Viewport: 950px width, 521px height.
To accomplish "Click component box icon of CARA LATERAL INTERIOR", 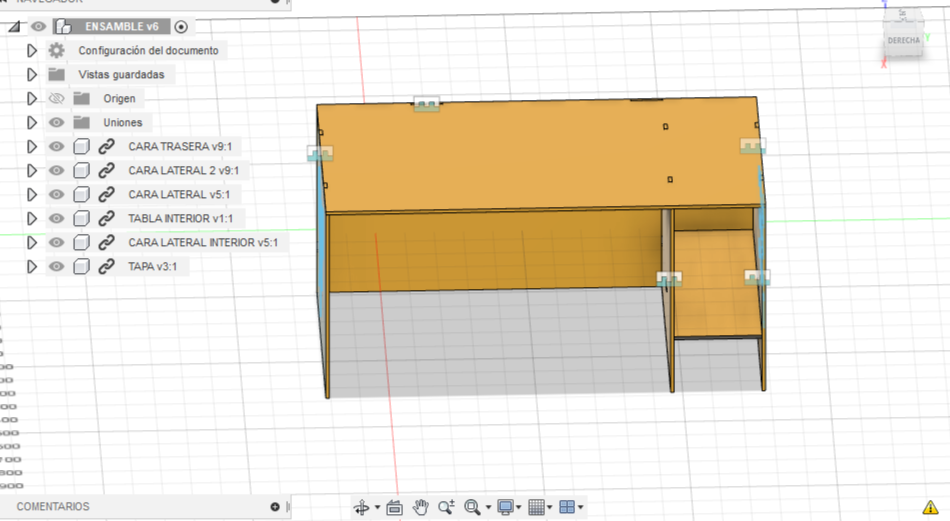I will (x=81, y=242).
